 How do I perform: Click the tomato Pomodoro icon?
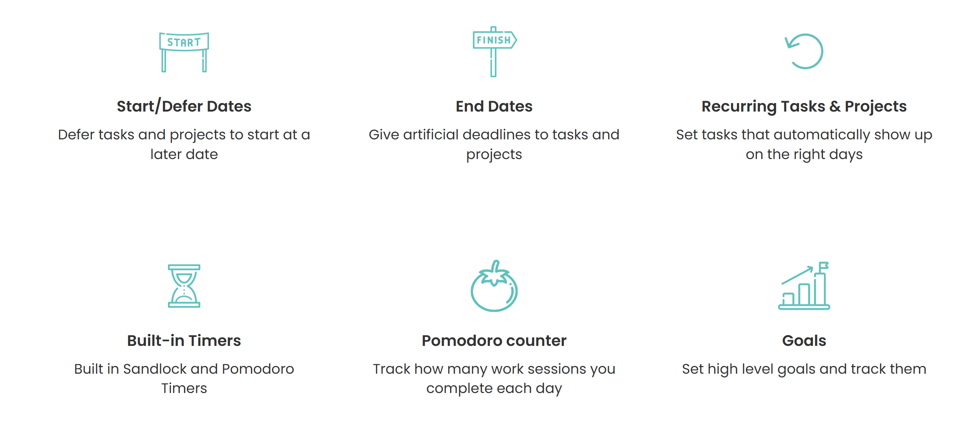tap(494, 287)
